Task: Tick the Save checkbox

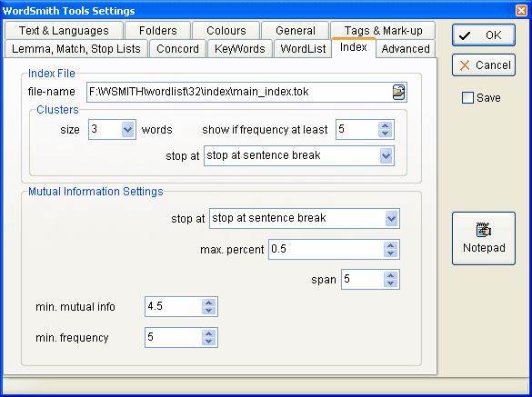Action: point(467,97)
